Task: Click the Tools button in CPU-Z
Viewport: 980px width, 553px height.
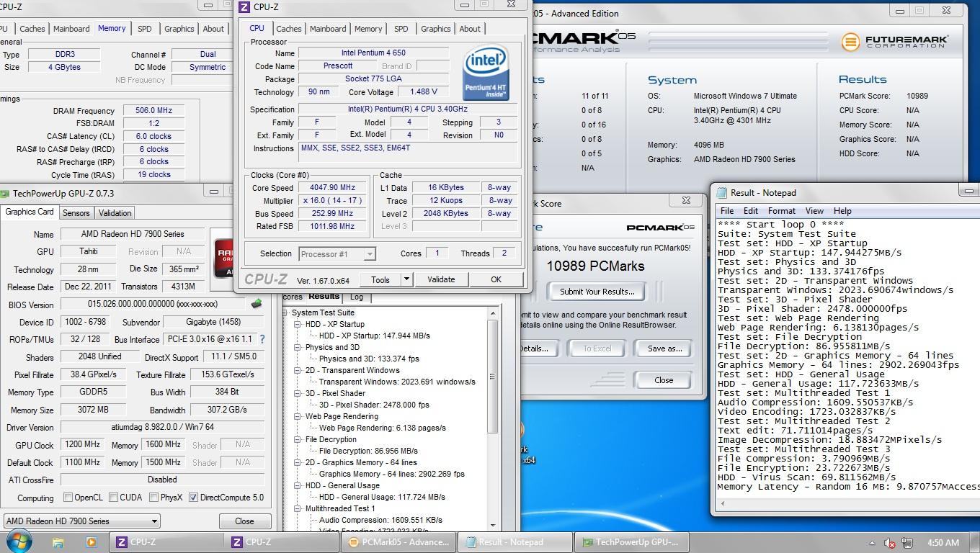Action: click(x=380, y=279)
